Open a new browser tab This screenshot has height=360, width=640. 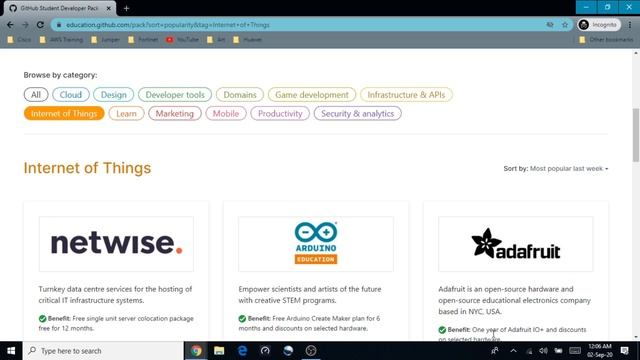pyautogui.click(x=126, y=8)
